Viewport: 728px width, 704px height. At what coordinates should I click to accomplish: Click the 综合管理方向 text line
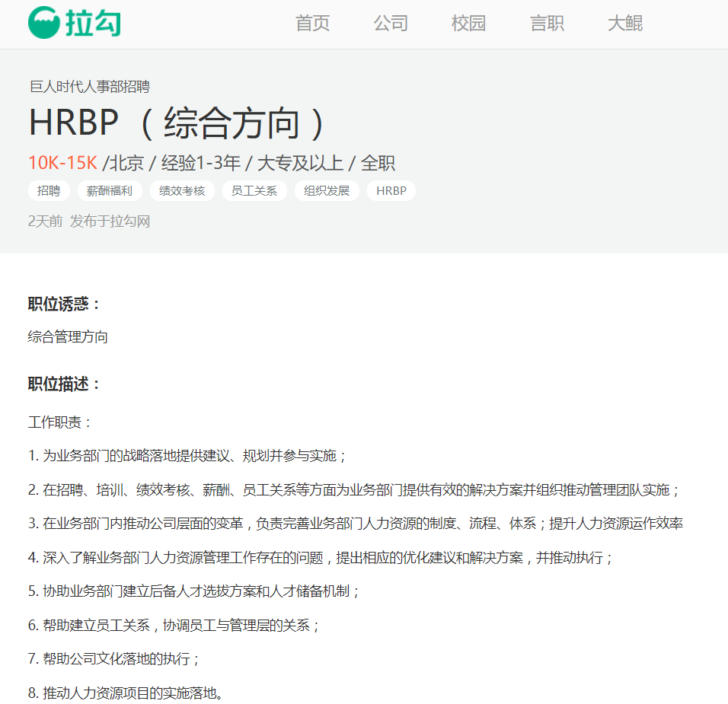pos(68,336)
